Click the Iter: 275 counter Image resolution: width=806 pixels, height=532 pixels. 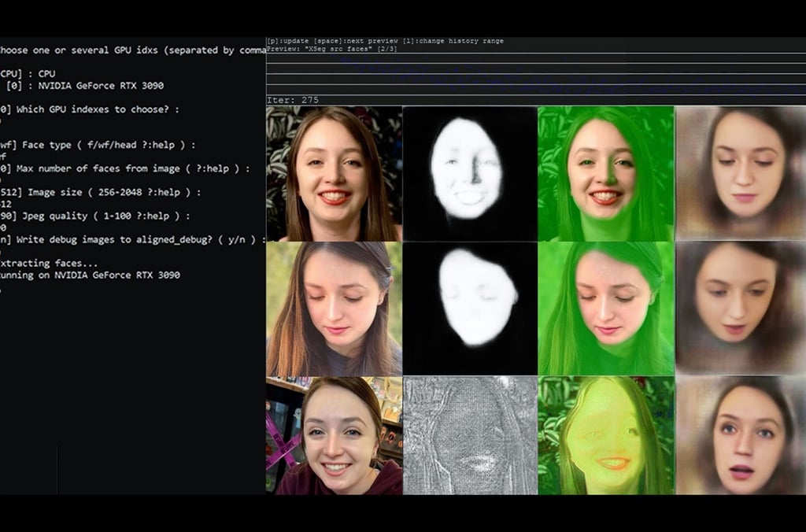(293, 100)
